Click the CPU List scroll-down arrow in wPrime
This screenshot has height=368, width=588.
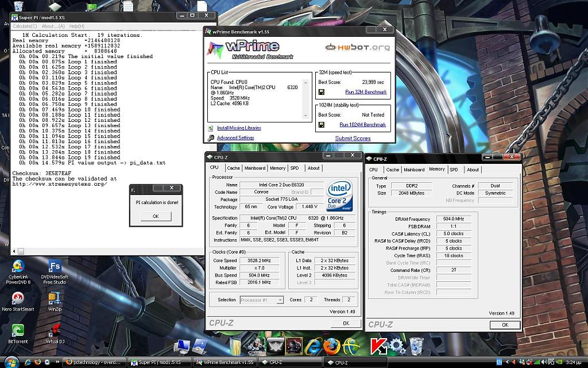point(305,116)
